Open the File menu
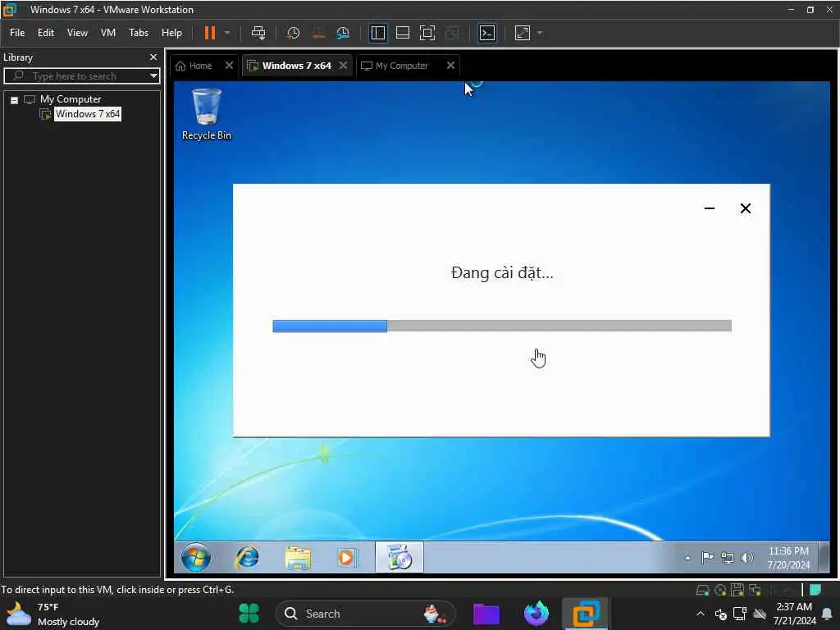 (x=17, y=33)
